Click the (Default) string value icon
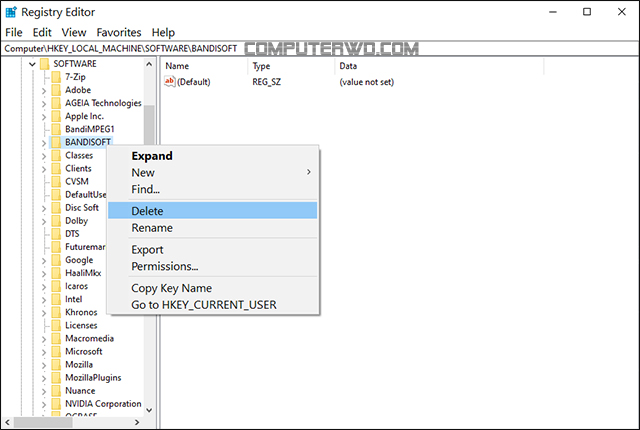640x430 pixels. (x=169, y=81)
